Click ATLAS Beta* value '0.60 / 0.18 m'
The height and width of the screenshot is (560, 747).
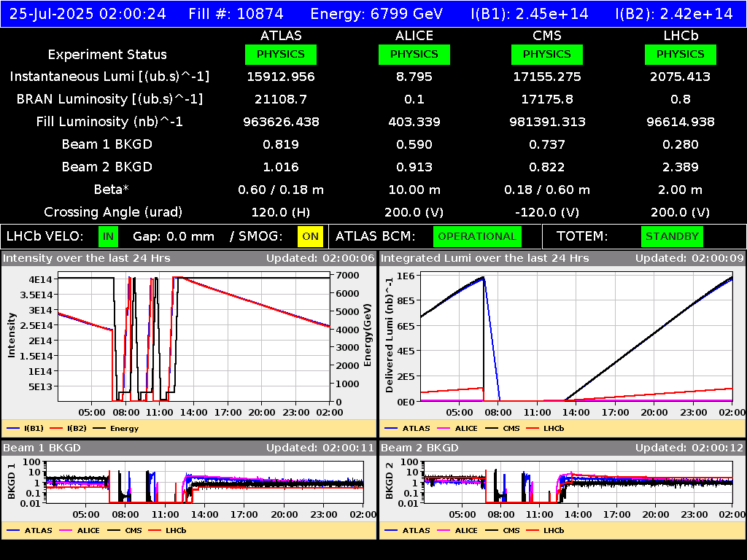point(281,190)
